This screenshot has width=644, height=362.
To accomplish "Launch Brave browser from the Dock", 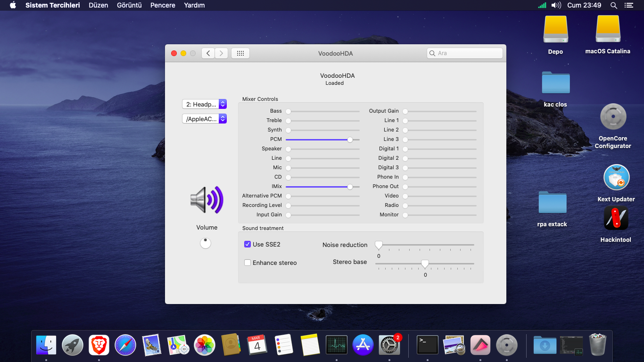I will tap(99, 345).
